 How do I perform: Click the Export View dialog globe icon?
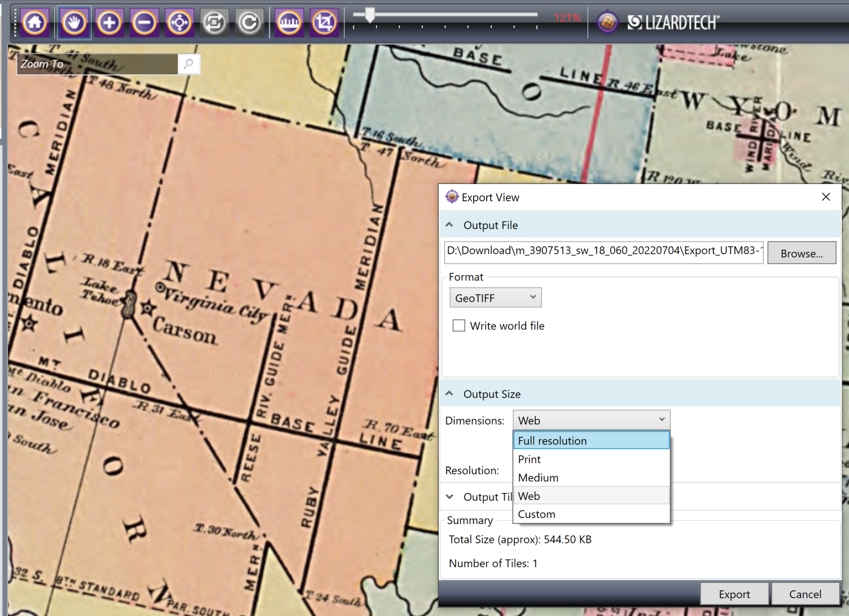pyautogui.click(x=452, y=197)
